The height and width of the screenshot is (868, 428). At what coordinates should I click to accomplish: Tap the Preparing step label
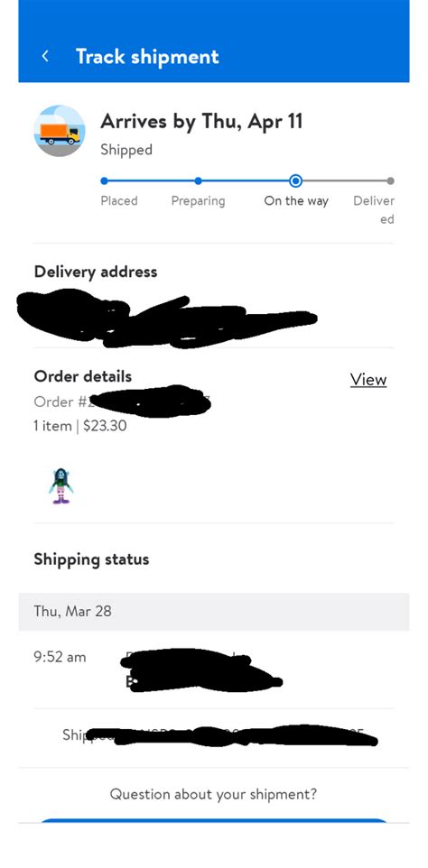199,201
